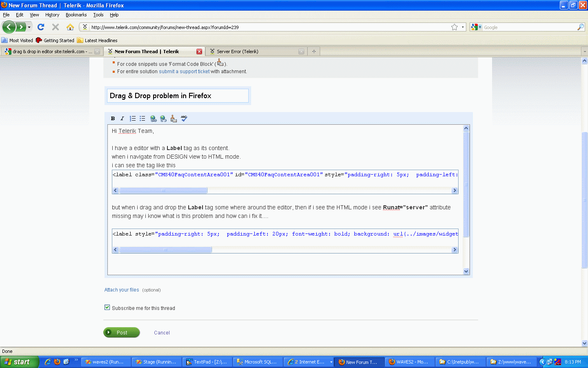Switch to the TextPad taskbar window
Viewport: 588px width, 368px height.
tap(207, 362)
